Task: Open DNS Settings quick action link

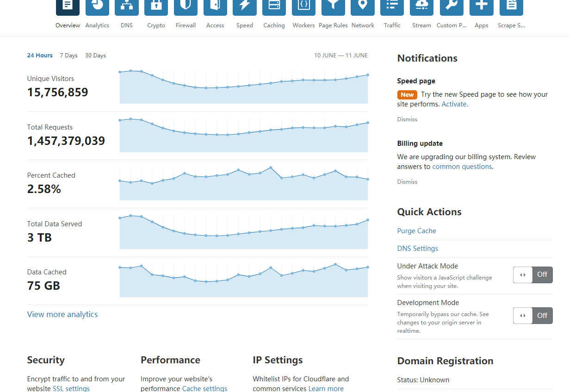Action: [417, 249]
